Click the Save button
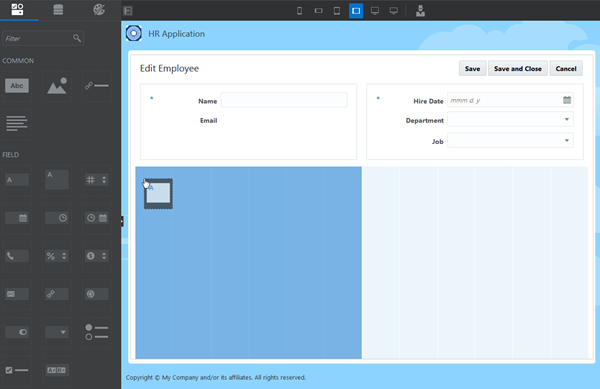The image size is (600, 389). pyautogui.click(x=472, y=68)
